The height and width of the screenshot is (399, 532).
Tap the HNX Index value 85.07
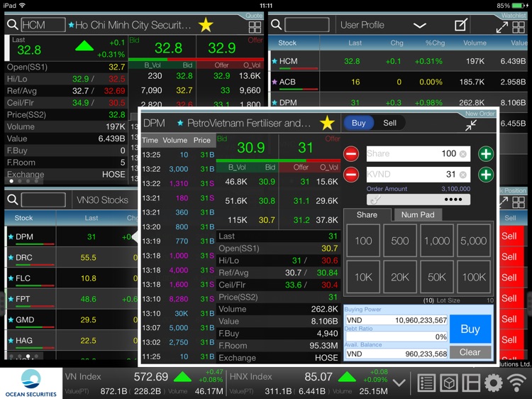[318, 376]
